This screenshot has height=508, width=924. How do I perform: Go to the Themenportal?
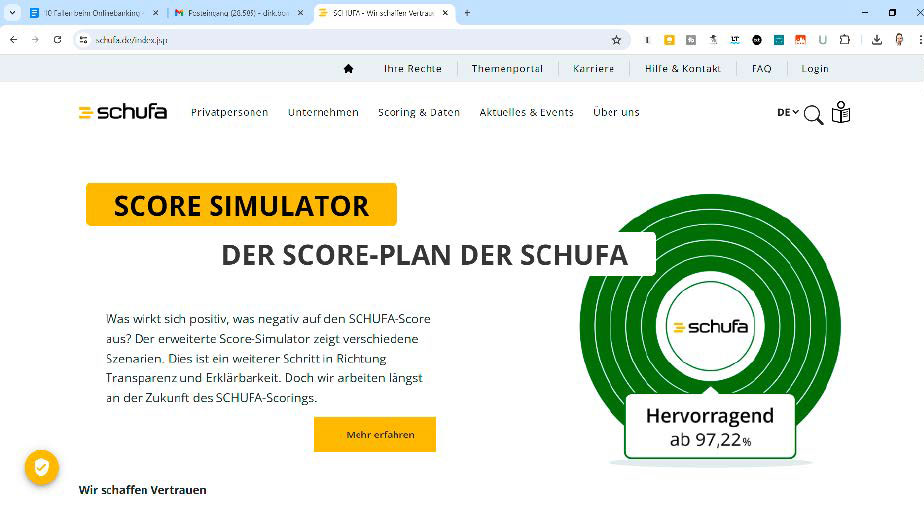coord(507,68)
